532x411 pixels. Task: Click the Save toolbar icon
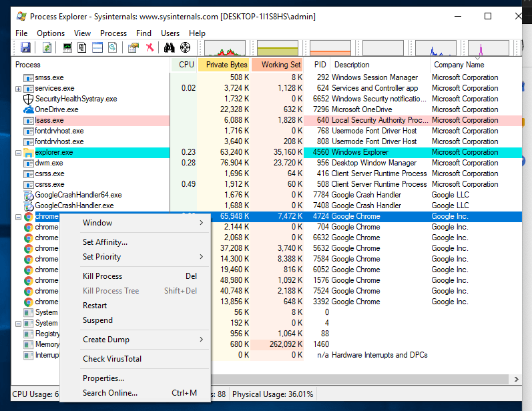25,47
